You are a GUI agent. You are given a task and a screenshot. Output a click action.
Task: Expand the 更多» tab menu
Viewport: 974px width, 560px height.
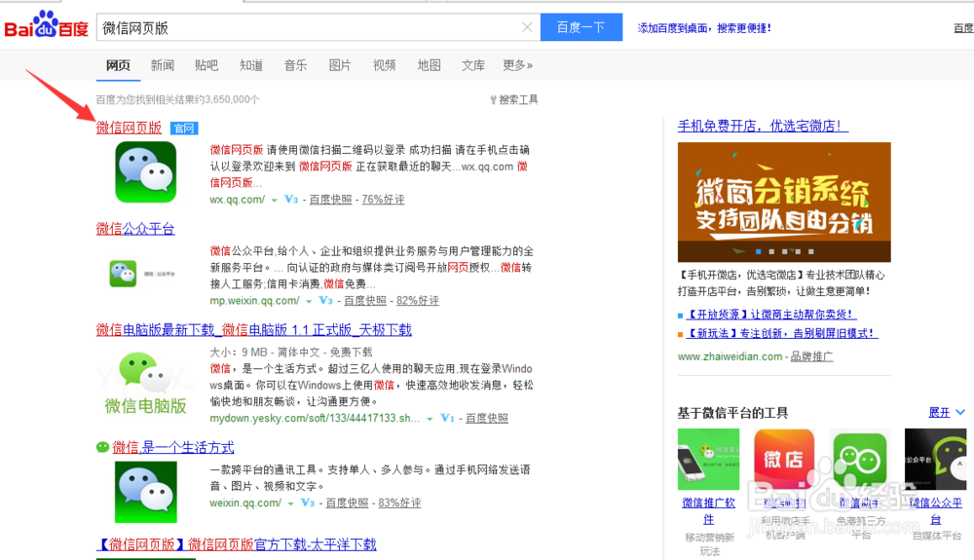click(517, 65)
